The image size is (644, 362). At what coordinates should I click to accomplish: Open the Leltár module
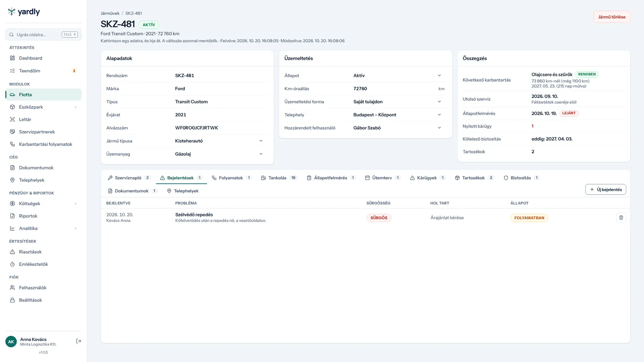click(x=43, y=119)
